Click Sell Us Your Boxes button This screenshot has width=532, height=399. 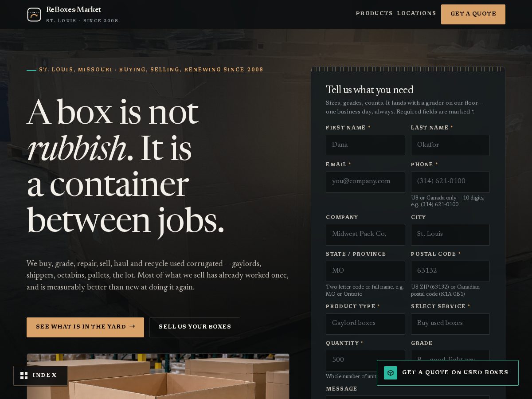coord(195,327)
